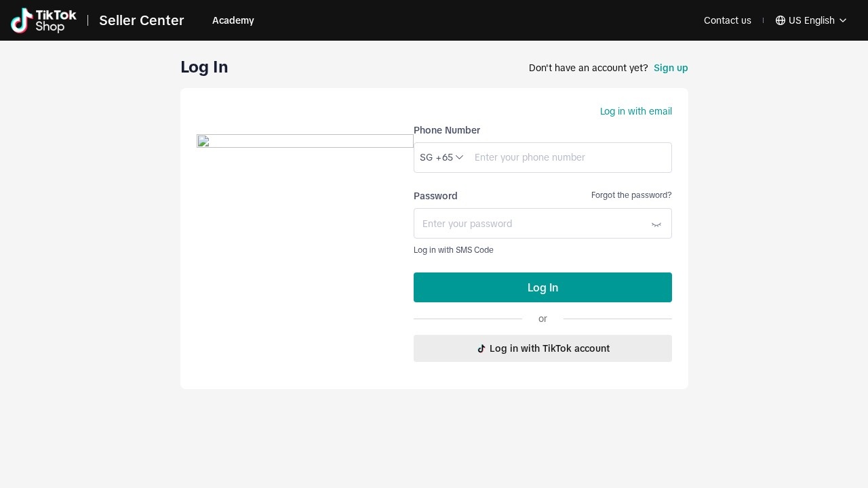Screen dimensions: 868x488
Task: Click the Forgot the password? link
Action: (631, 195)
